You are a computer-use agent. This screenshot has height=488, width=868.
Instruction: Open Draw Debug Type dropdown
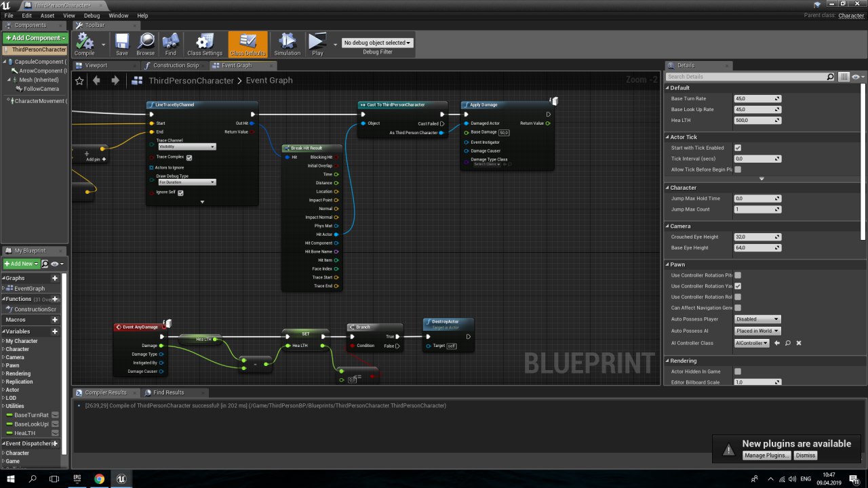[x=186, y=182]
